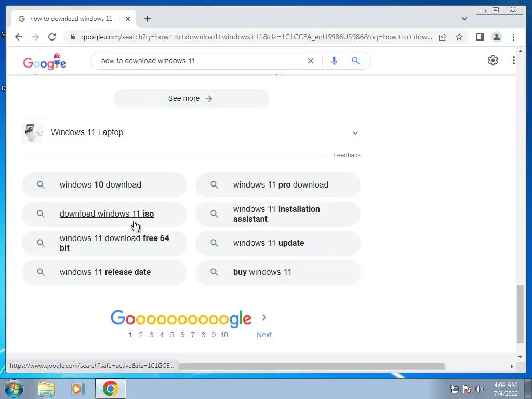Open the Google apps three-dot menu
532x399 pixels.
[x=514, y=60]
